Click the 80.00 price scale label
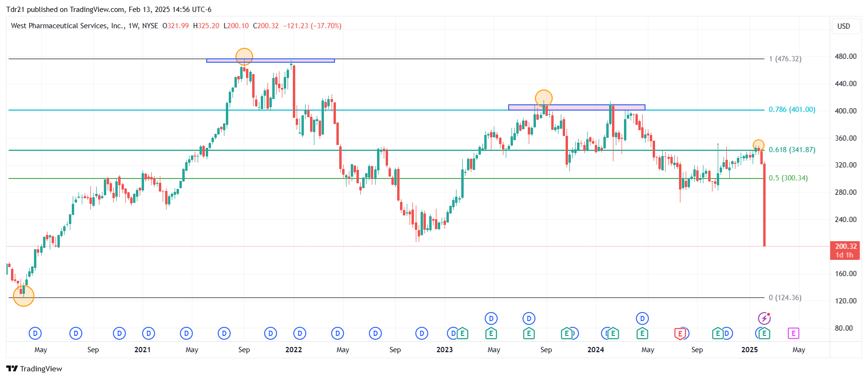 (x=844, y=328)
